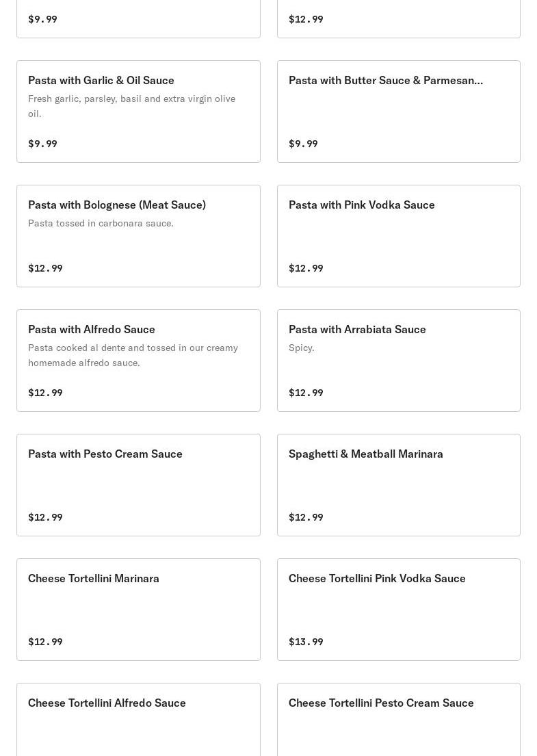
Task: Click the partially visible $9.99 top-left item card
Action: pos(138,18)
